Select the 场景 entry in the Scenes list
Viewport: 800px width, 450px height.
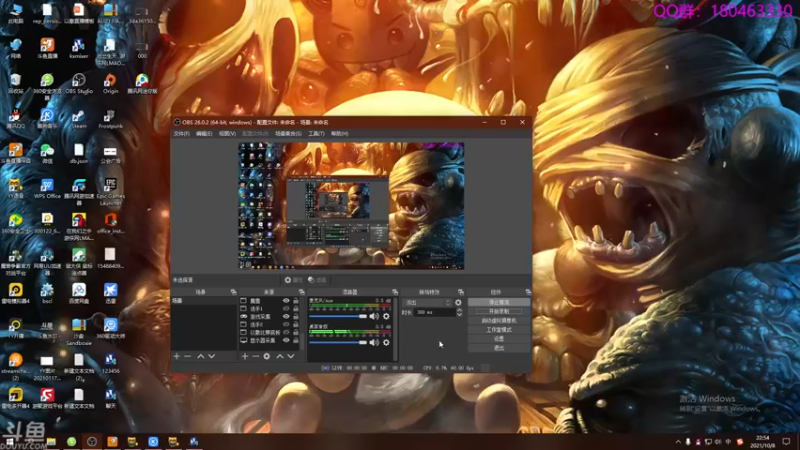[x=204, y=301]
